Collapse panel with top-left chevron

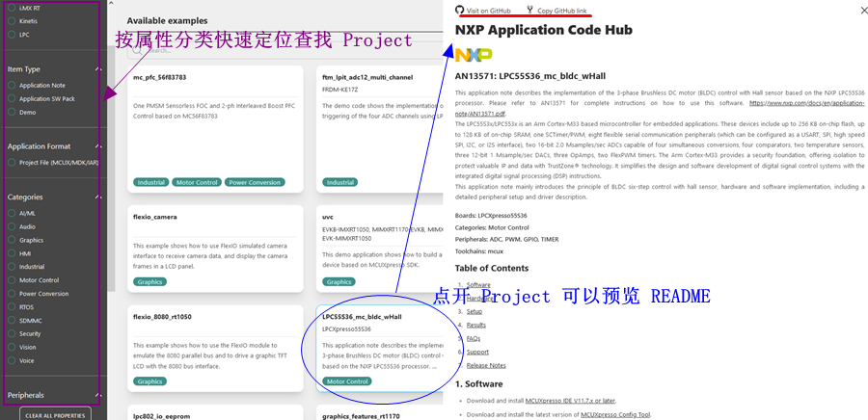coord(110,3)
